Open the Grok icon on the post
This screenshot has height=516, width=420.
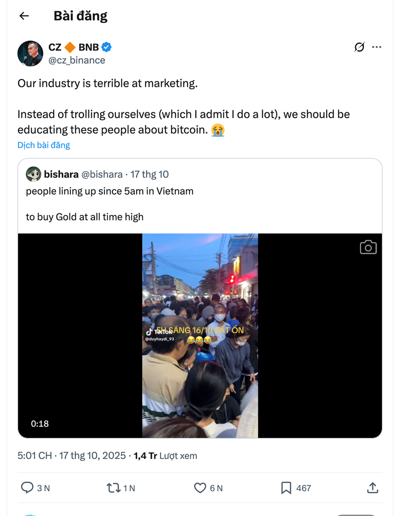pyautogui.click(x=359, y=47)
